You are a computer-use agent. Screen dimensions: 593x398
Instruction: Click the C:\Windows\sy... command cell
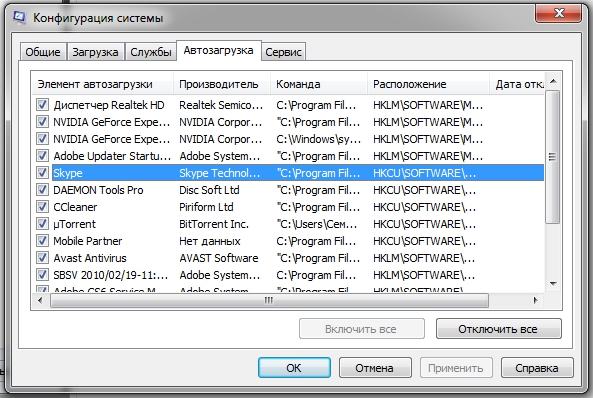click(318, 139)
